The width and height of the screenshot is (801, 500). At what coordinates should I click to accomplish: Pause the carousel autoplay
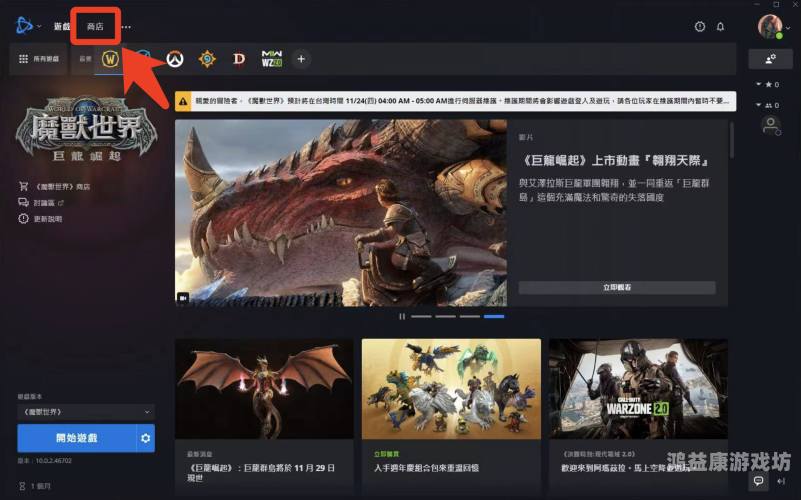pyautogui.click(x=402, y=316)
